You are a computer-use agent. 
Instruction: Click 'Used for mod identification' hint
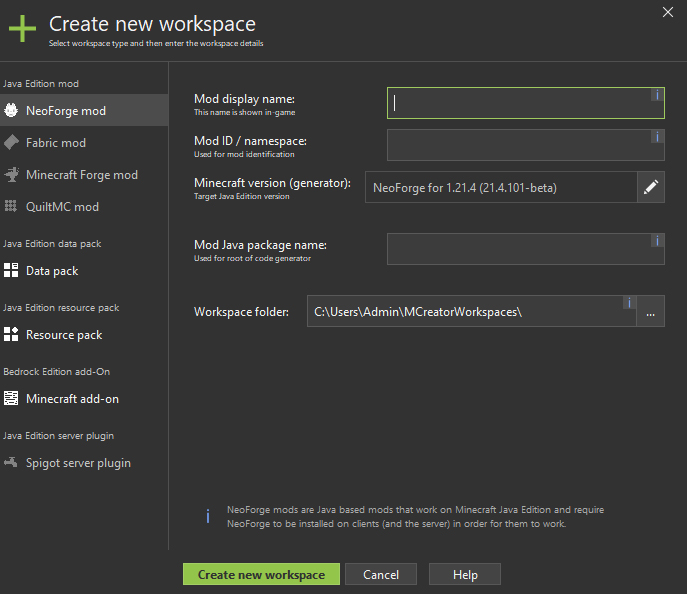[x=244, y=154]
